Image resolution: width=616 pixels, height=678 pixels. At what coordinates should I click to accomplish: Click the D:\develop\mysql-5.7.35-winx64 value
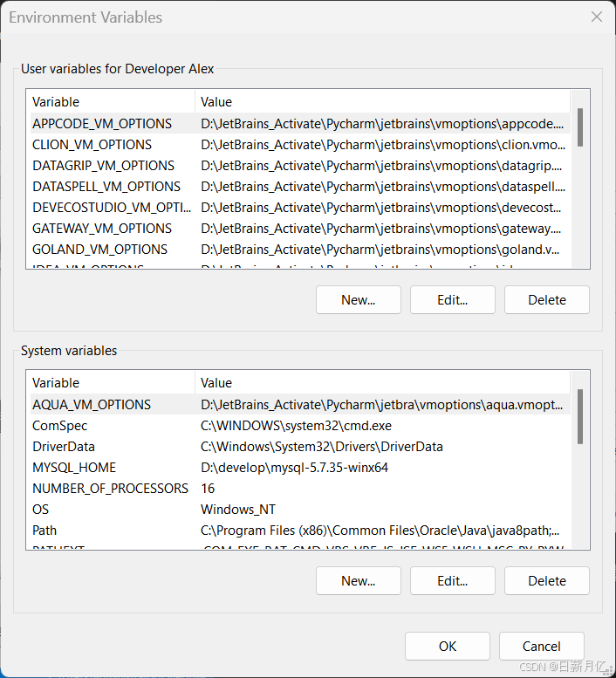pyautogui.click(x=294, y=468)
